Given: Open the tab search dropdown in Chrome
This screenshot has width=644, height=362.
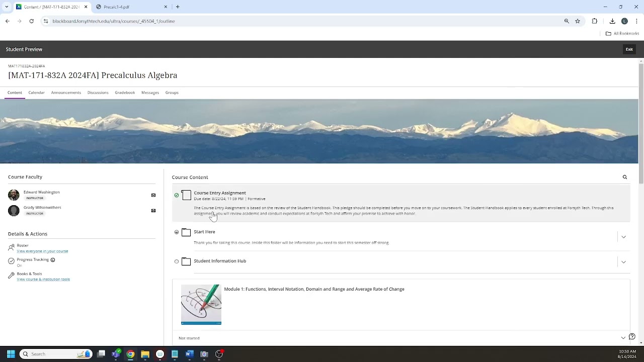Looking at the screenshot, I should (7, 7).
